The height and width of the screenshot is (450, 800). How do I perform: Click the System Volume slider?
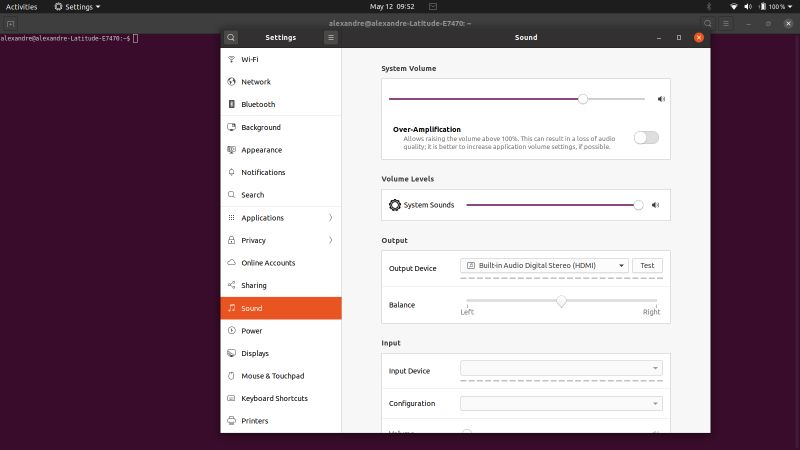tap(516, 99)
